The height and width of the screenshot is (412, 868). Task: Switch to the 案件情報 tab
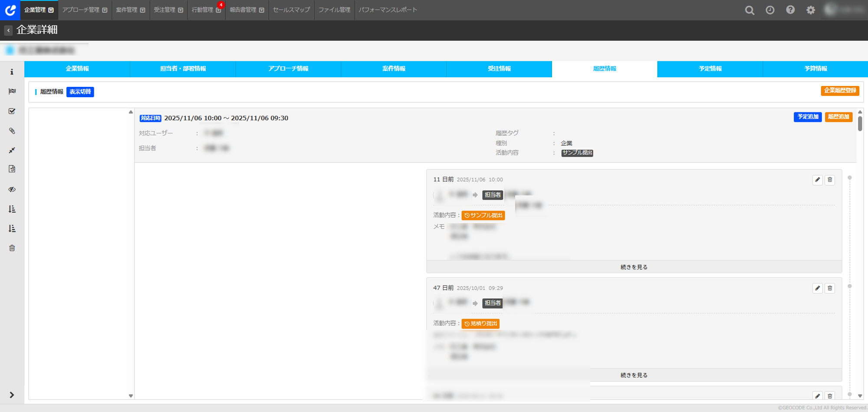click(x=394, y=69)
